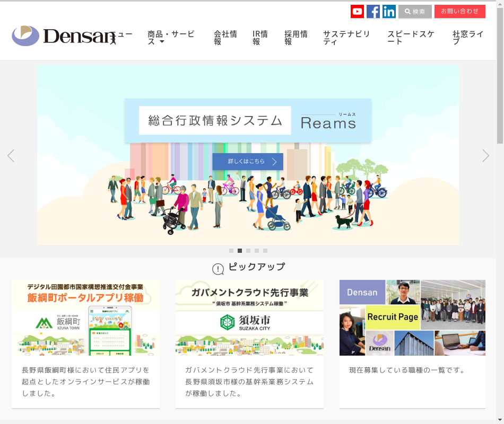504x424 pixels.
Task: Open the サステナビリティ menu item
Action: pos(346,38)
